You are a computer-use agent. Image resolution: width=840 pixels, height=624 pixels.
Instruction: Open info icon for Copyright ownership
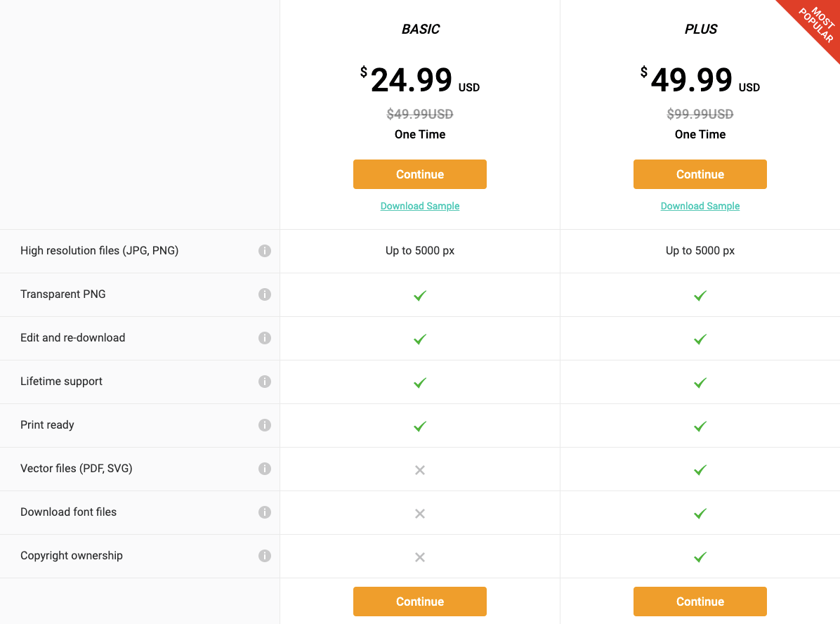[x=265, y=556]
